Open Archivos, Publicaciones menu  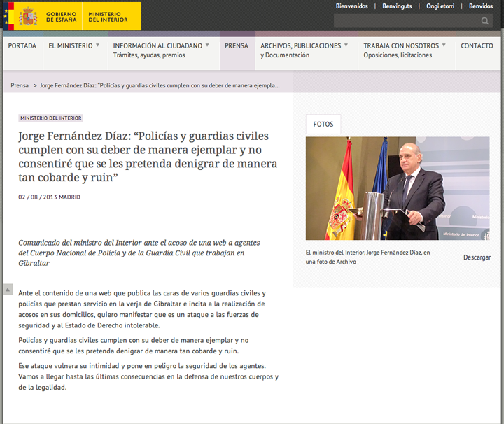coord(300,46)
